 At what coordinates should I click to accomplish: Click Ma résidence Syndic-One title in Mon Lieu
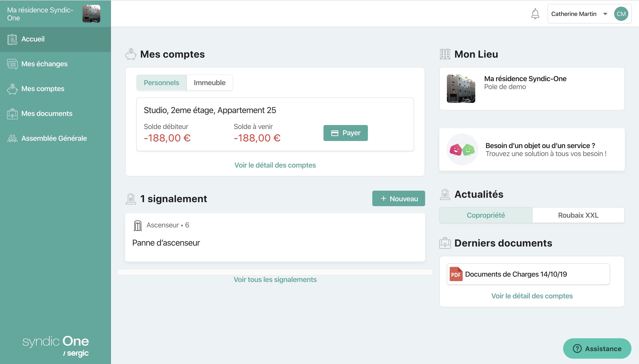pyautogui.click(x=525, y=79)
